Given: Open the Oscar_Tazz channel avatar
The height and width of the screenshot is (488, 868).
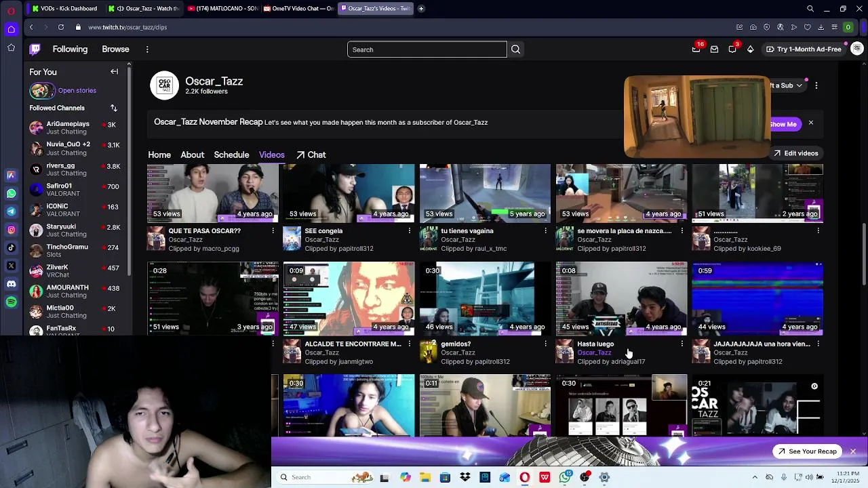Looking at the screenshot, I should click(164, 85).
